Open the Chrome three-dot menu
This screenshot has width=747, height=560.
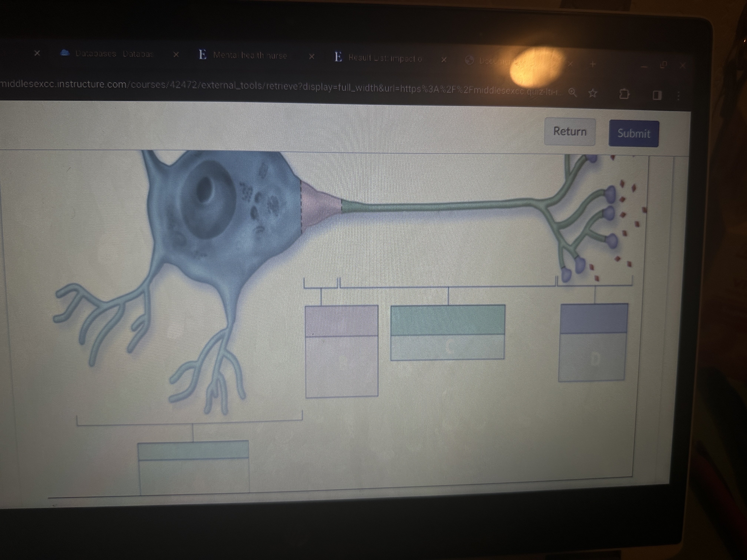point(678,96)
